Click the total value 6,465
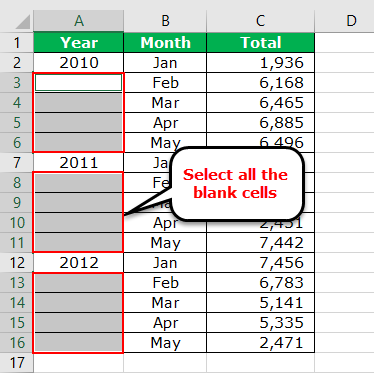Screen dimensions: 374x373 (260, 103)
